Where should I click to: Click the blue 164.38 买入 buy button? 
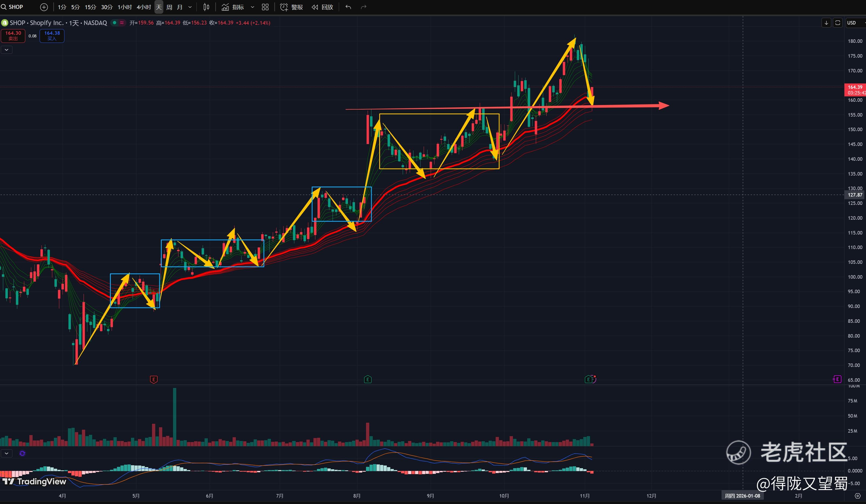(x=52, y=36)
